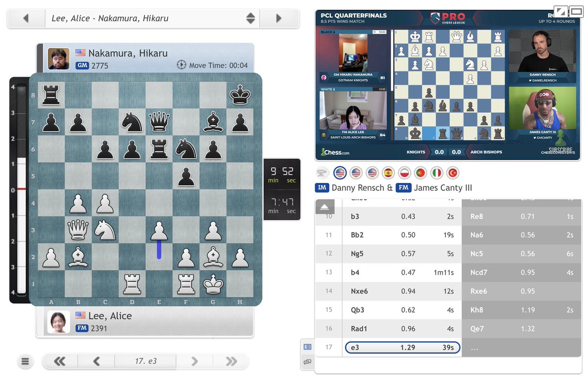Go to the previous game arrow

point(26,19)
